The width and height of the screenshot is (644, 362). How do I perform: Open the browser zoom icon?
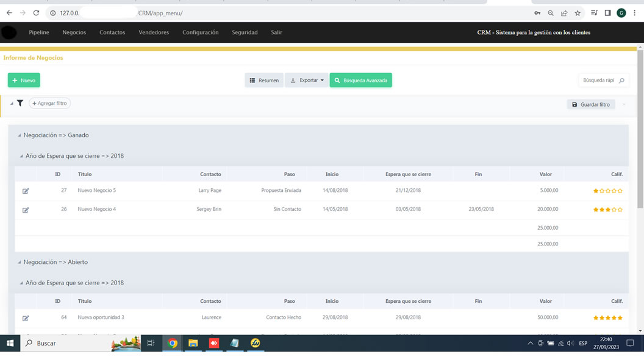point(550,13)
